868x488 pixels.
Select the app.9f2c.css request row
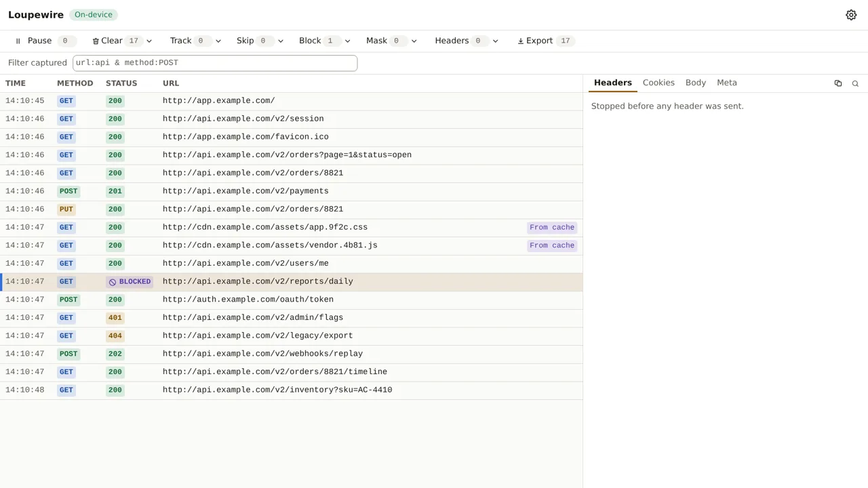pos(292,228)
